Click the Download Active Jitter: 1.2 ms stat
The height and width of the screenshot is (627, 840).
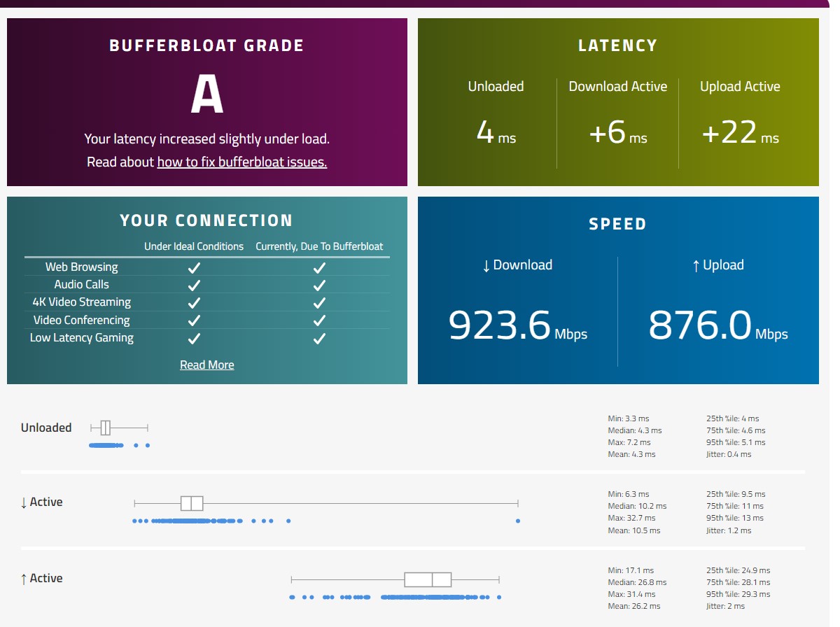[x=729, y=530]
